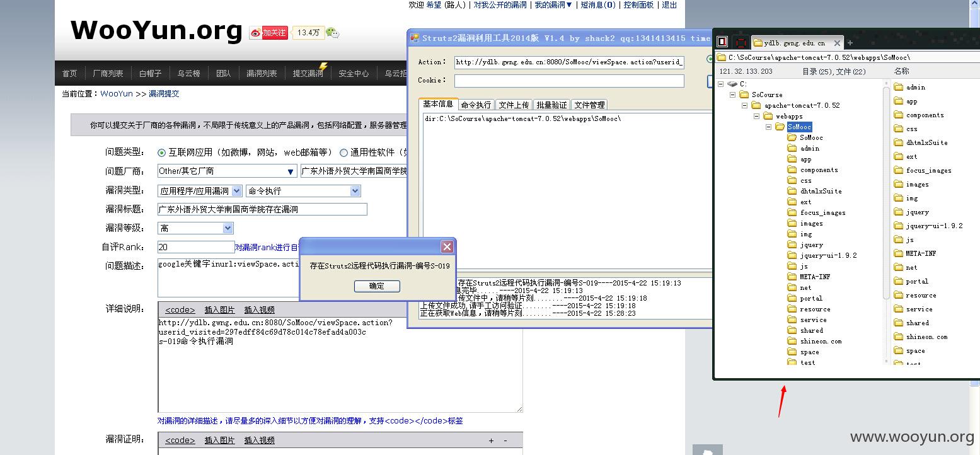The height and width of the screenshot is (455, 980).
Task: Open the 问题厂商 Other/其它厂商 dropdown
Action: [x=227, y=171]
